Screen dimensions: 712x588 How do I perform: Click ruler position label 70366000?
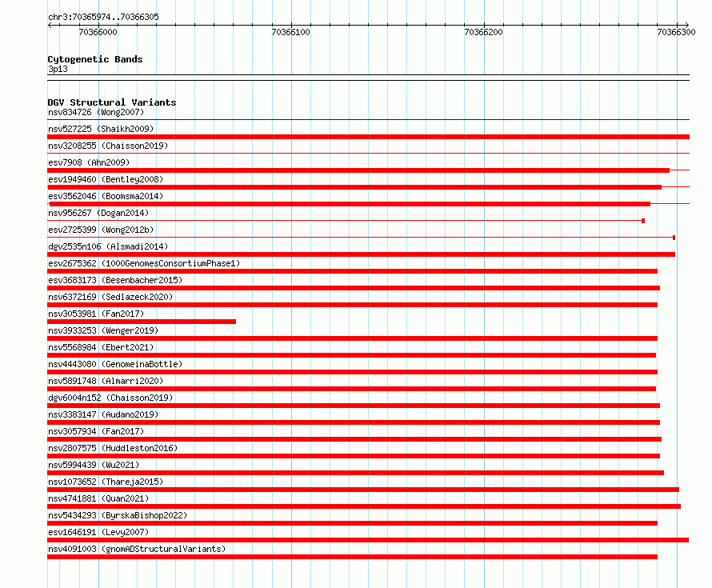(x=98, y=32)
